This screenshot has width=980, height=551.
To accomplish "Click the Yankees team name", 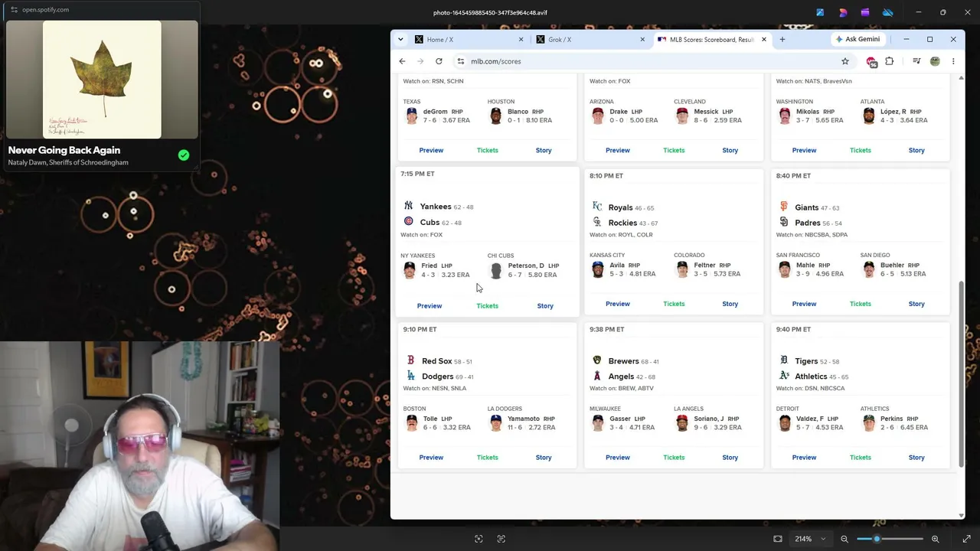I will pos(436,207).
